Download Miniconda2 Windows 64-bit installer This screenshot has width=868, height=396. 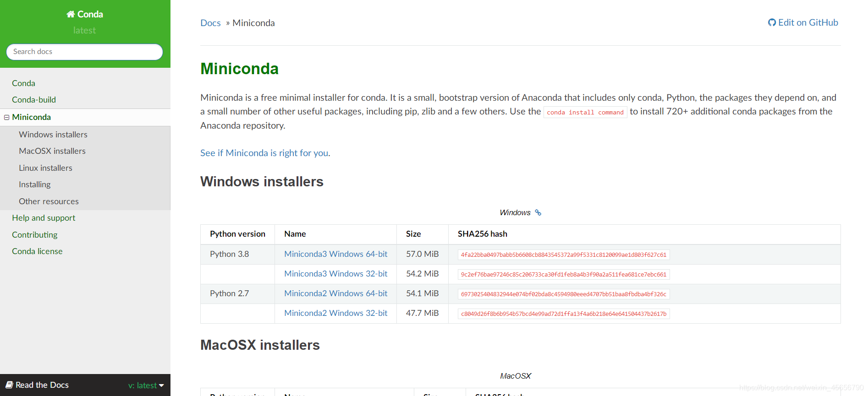point(335,293)
